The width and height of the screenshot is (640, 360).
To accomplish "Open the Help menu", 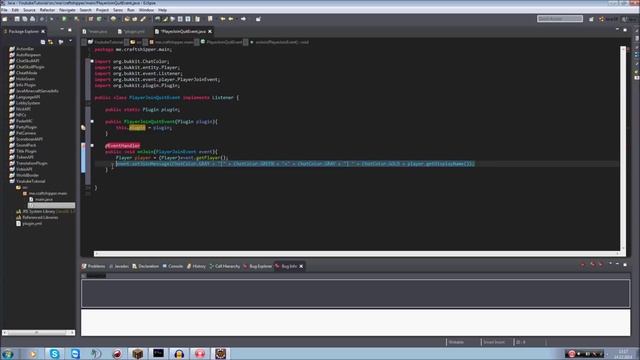I will [x=162, y=9].
